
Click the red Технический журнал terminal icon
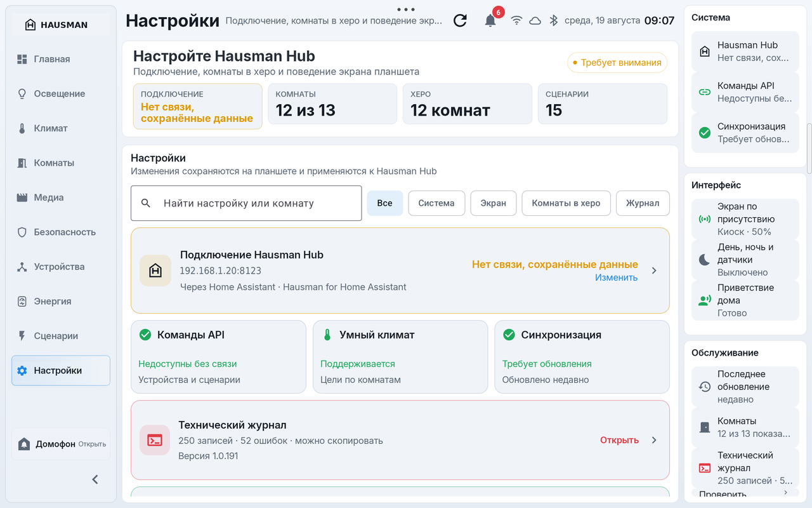coord(155,440)
